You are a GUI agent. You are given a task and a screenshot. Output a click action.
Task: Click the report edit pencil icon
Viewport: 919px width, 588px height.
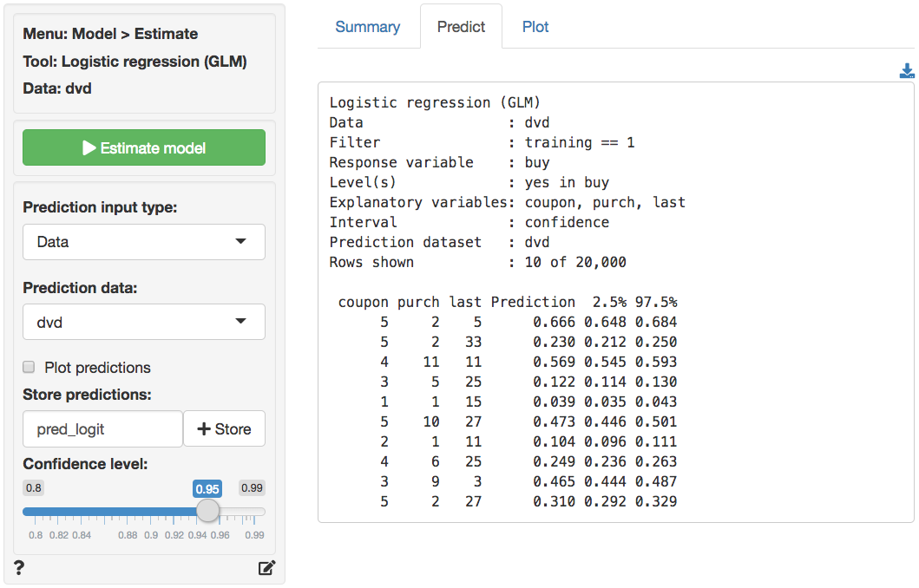point(266,568)
